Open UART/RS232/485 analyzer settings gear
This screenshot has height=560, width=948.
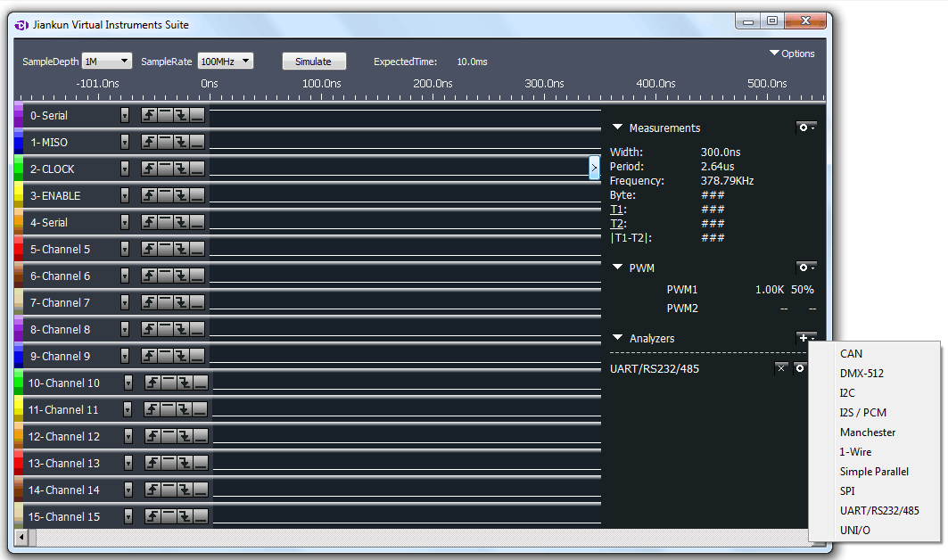click(x=799, y=368)
